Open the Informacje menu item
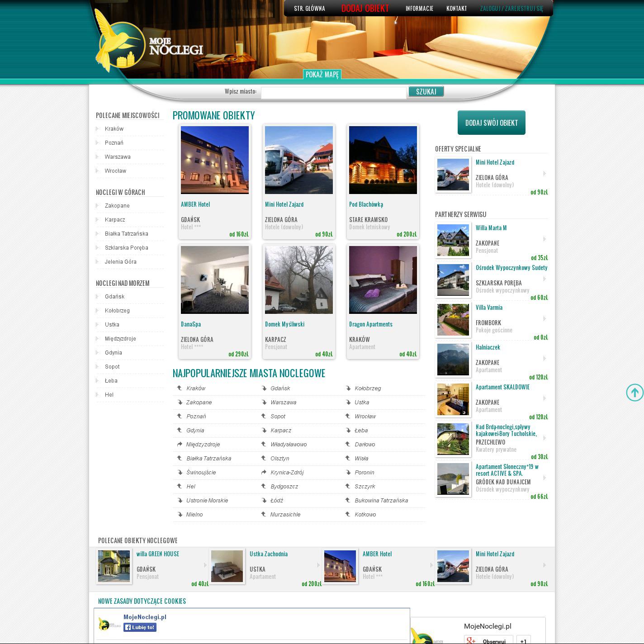644x644 pixels. pyautogui.click(x=419, y=9)
